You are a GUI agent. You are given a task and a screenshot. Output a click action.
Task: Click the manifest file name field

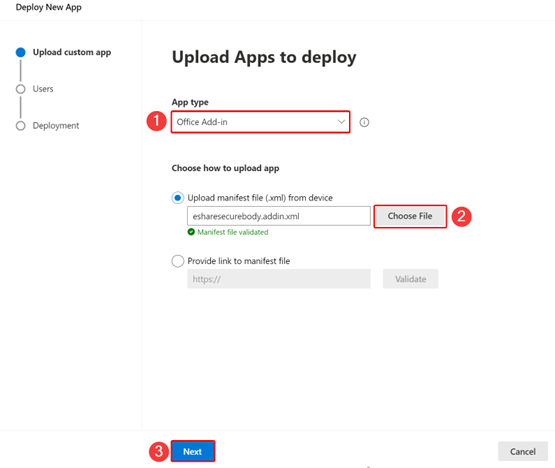(x=279, y=216)
